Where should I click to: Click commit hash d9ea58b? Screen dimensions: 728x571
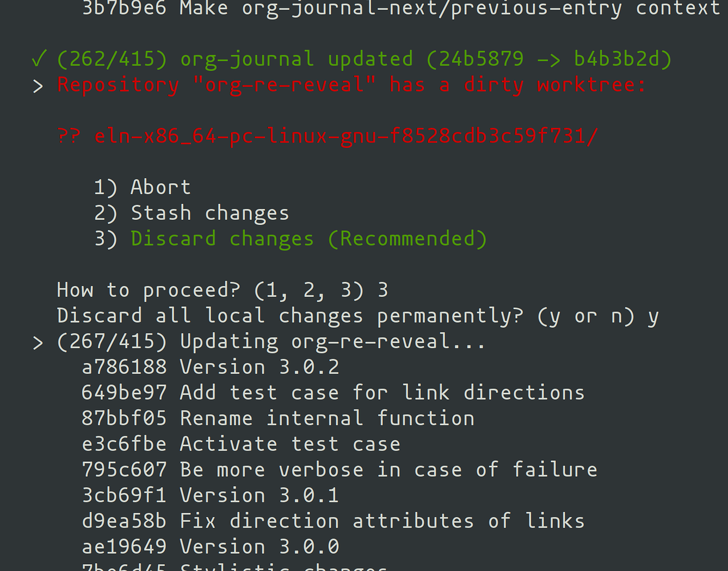(x=124, y=521)
